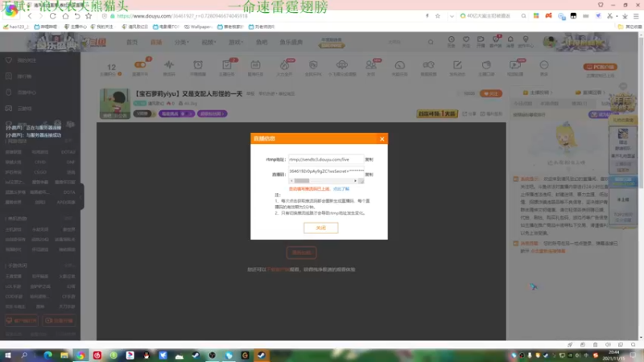Open the 主播任务 checklist icon
Viewport: 644px width, 362px height.
pos(227,65)
